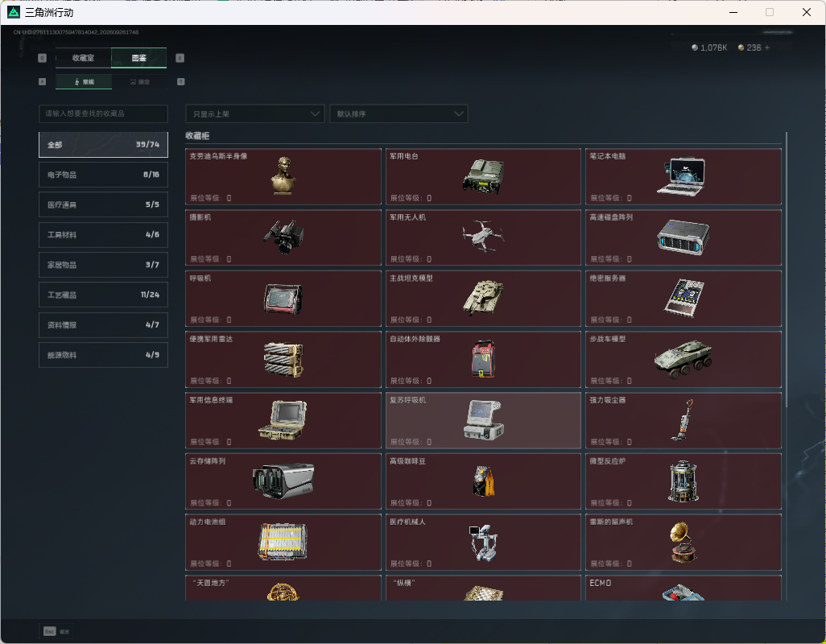Click the 微型反应炉 reactor icon
The image size is (826, 644).
point(684,481)
